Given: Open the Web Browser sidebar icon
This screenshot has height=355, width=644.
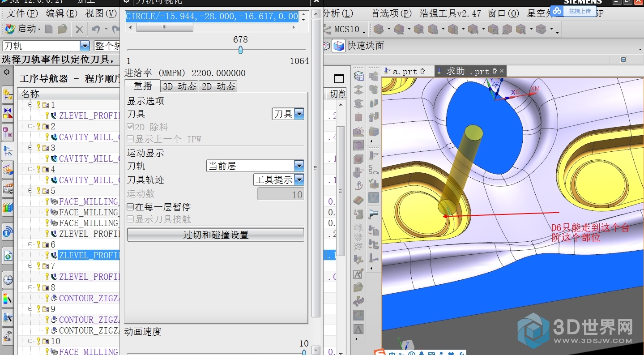Looking at the screenshot, I should point(8,256).
